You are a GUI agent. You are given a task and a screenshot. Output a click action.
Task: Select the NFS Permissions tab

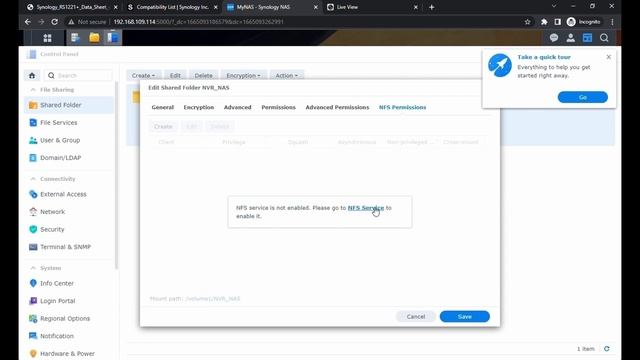(402, 107)
